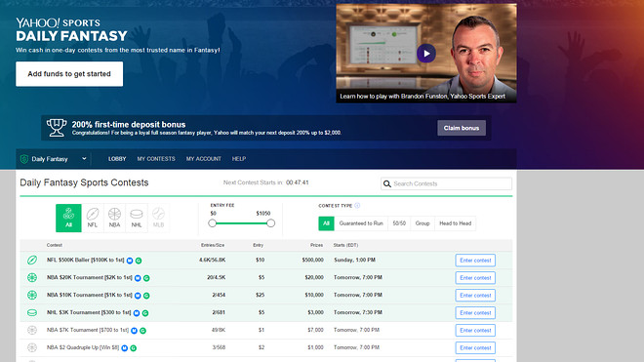Click basketball icon on NBA $10K row

pyautogui.click(x=32, y=295)
